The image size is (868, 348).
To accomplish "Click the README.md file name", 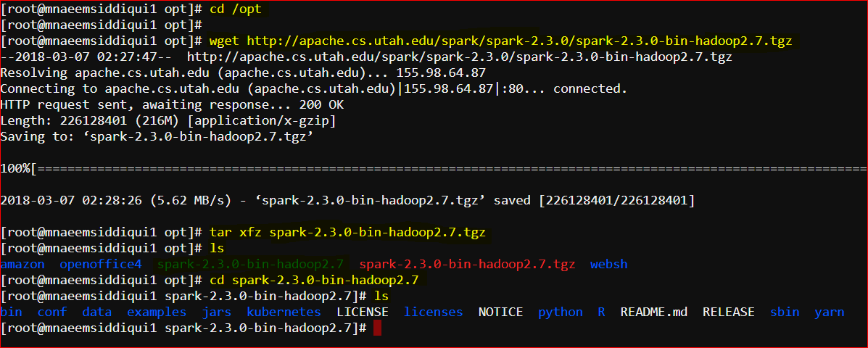I will pos(654,312).
